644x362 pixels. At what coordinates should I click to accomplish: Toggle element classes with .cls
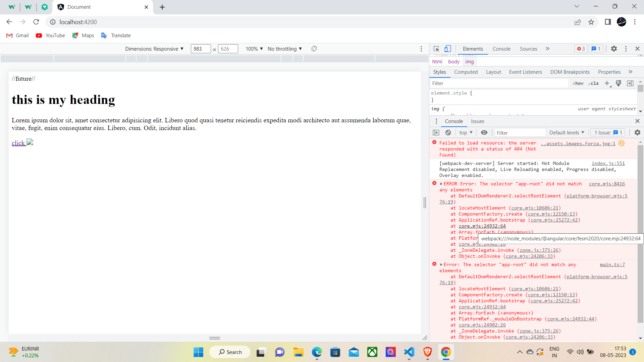[594, 83]
